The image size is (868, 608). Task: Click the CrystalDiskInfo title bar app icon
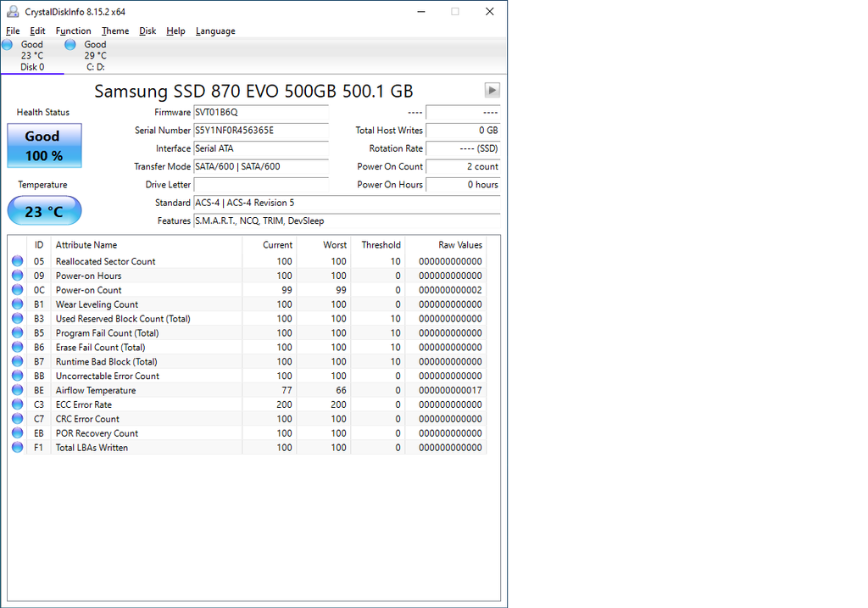click(11, 12)
